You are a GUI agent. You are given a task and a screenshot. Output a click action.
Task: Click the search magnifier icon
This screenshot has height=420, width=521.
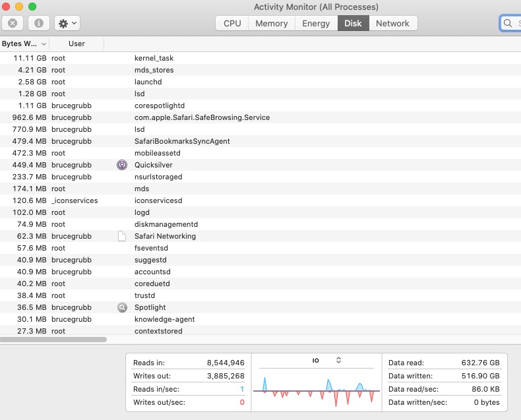click(x=508, y=23)
